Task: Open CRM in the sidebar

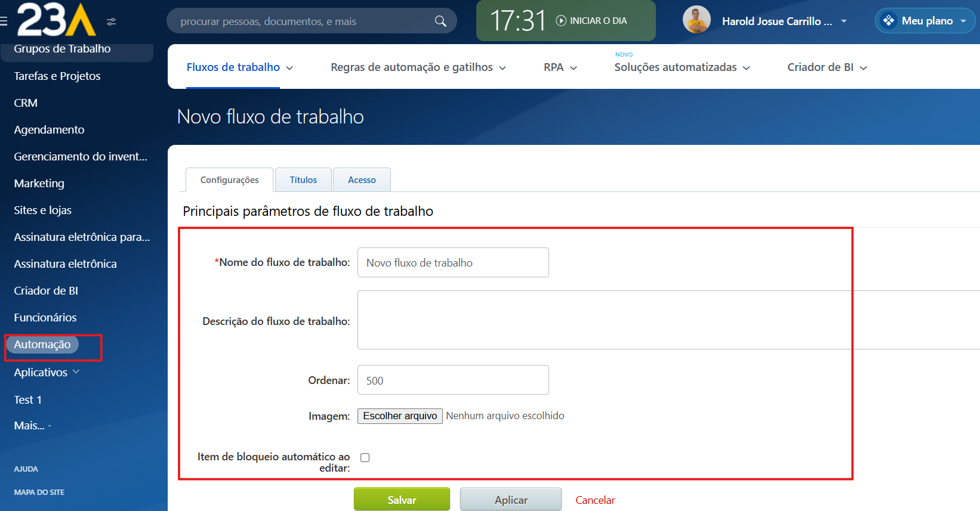Action: 26,103
